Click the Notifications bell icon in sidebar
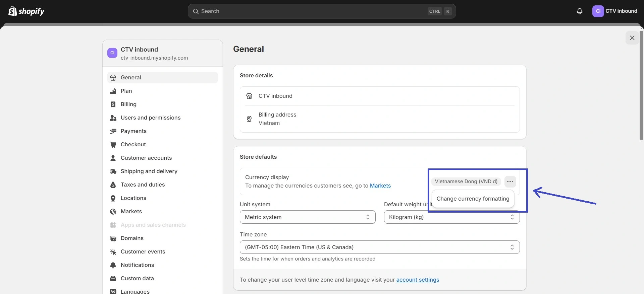Viewport: 644px width, 294px height. tap(113, 265)
